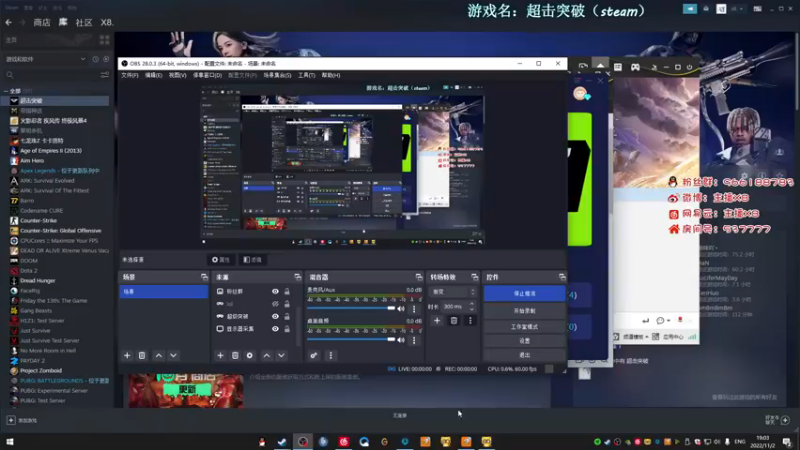Image resolution: width=800 pixels, height=450 pixels.
Task: Open OBS 工具(T) menu
Action: pyautogui.click(x=306, y=75)
